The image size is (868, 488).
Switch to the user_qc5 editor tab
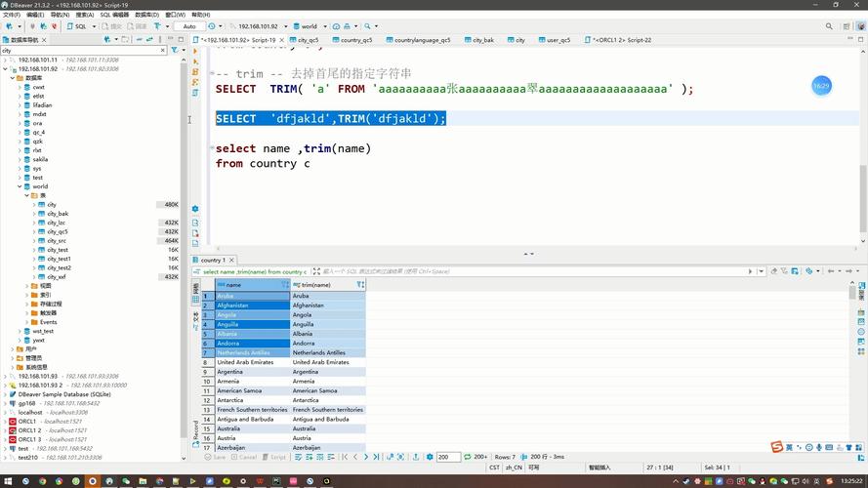point(558,40)
